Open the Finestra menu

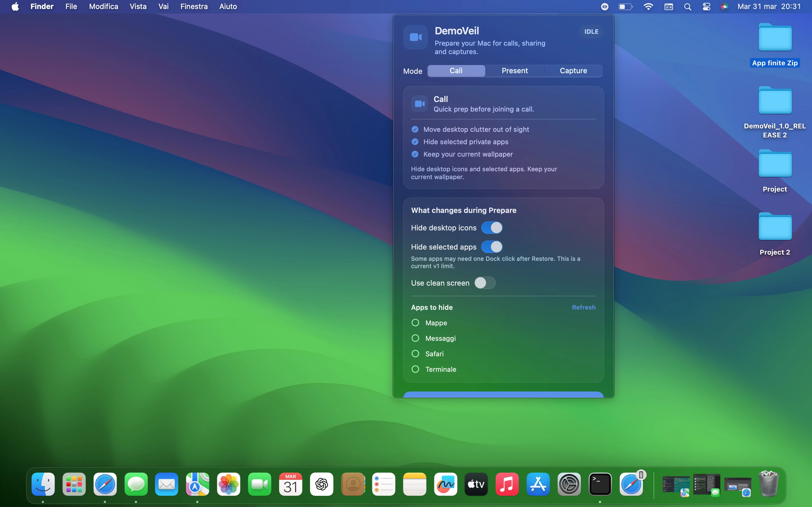pos(194,7)
